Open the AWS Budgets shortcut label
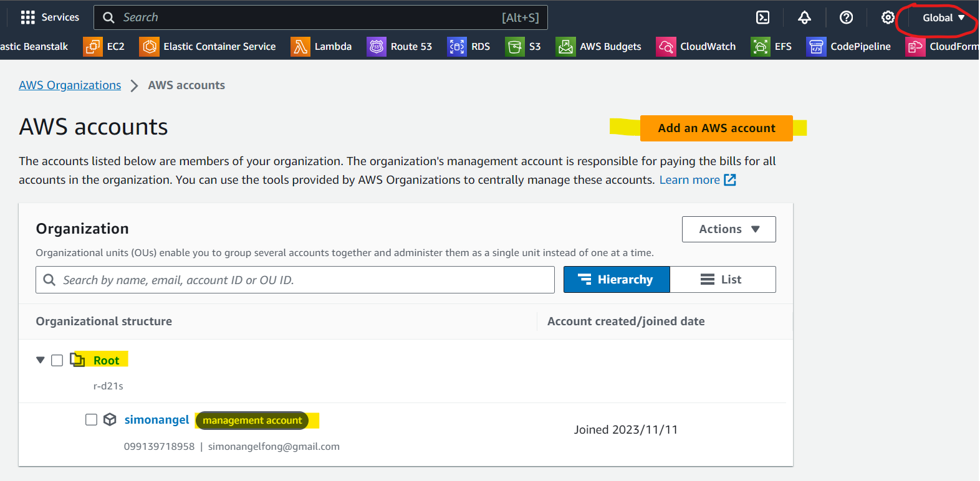This screenshot has height=481, width=980. 610,47
